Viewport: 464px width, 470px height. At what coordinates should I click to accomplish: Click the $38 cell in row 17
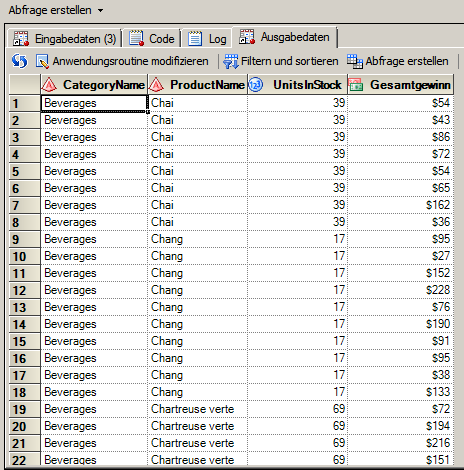tap(401, 375)
